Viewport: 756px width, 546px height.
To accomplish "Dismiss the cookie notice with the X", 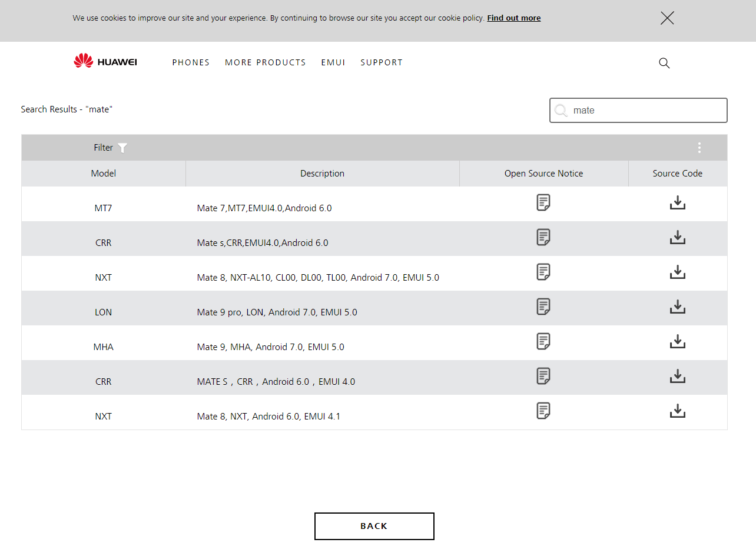I will [x=667, y=18].
